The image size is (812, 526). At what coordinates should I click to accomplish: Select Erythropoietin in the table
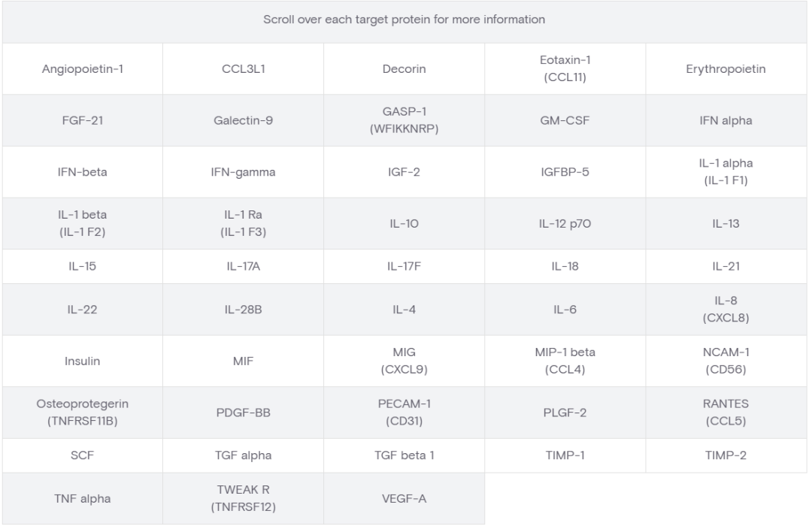click(x=726, y=69)
